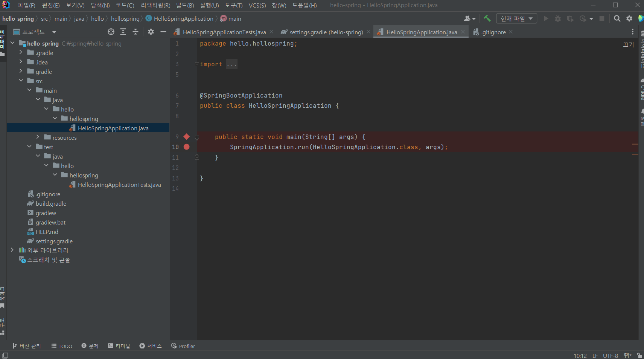This screenshot has width=644, height=359.
Task: Open the 터미널 tool window
Action: point(119,346)
